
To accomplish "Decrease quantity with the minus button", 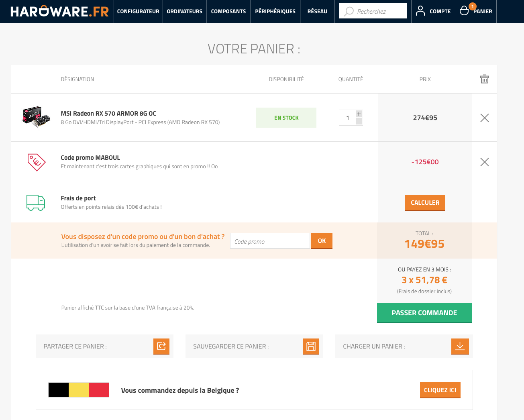I will (359, 121).
